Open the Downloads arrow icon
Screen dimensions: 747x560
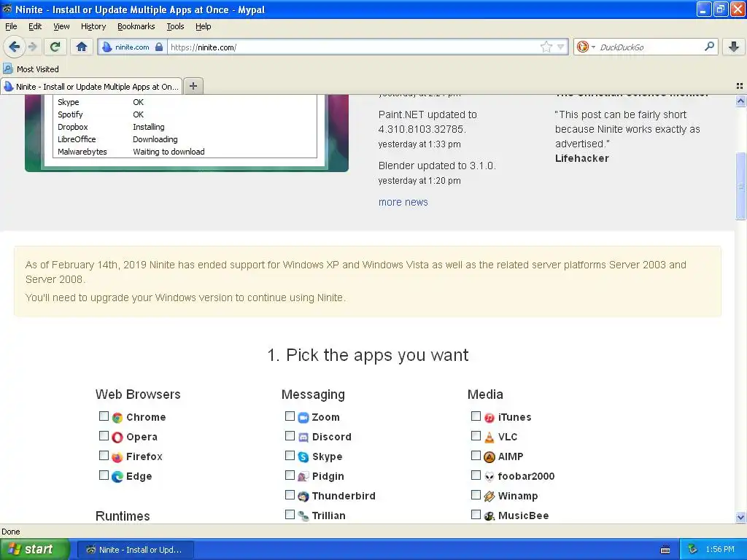tap(734, 47)
